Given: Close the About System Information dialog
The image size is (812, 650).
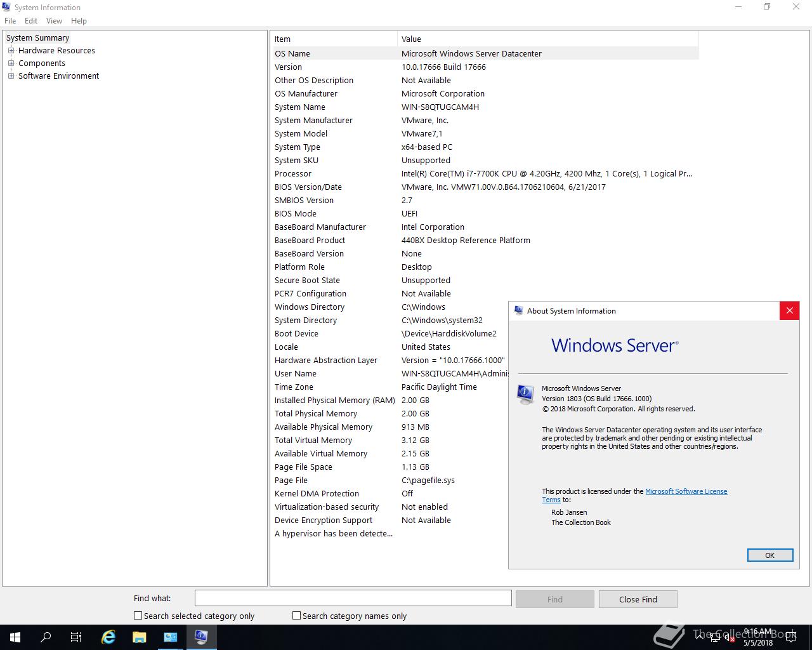Looking at the screenshot, I should (789, 310).
